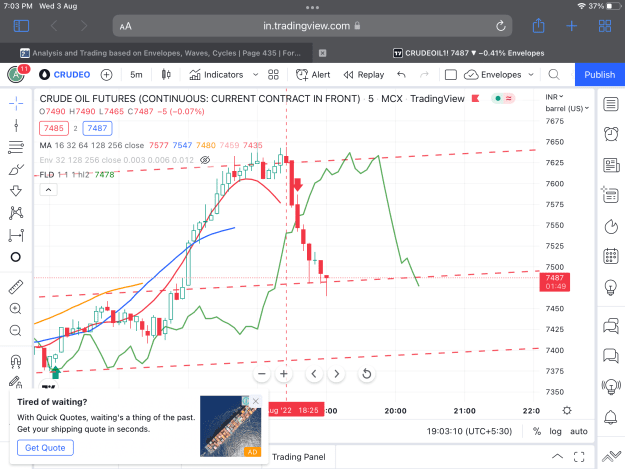The width and height of the screenshot is (625, 469).
Task: Undo the last chart action
Action: click(401, 75)
